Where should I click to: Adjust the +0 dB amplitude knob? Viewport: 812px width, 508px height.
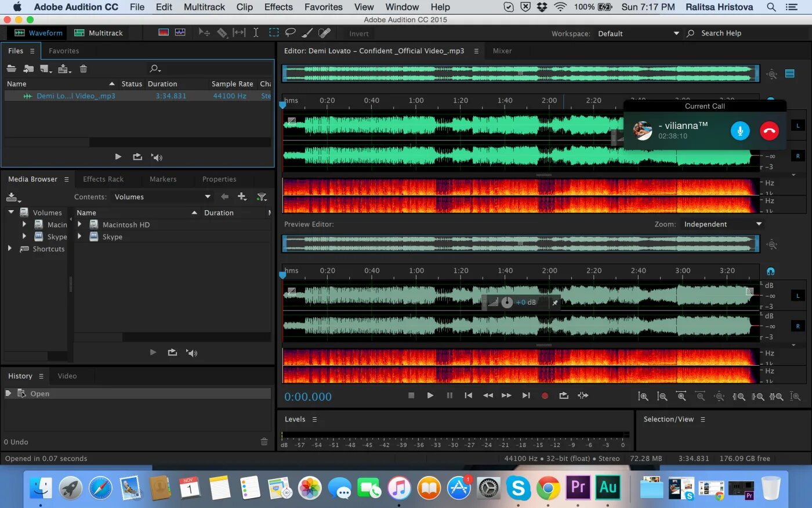(507, 302)
